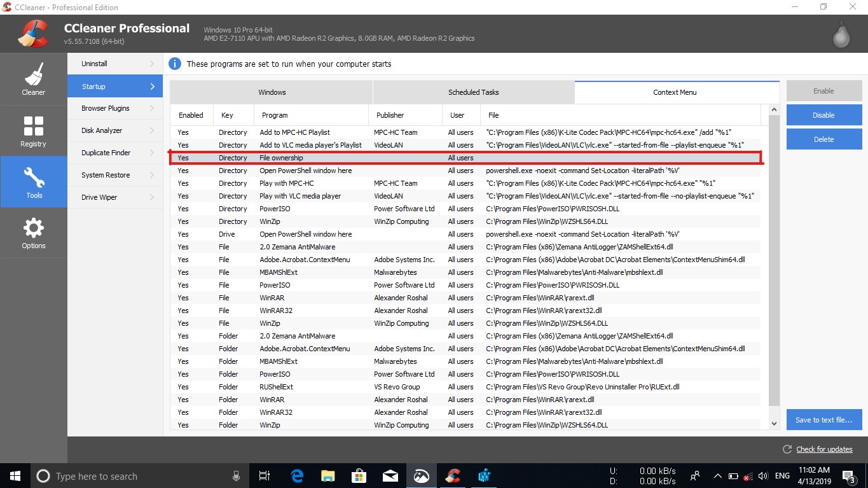Click the battery tray icon

[733, 476]
